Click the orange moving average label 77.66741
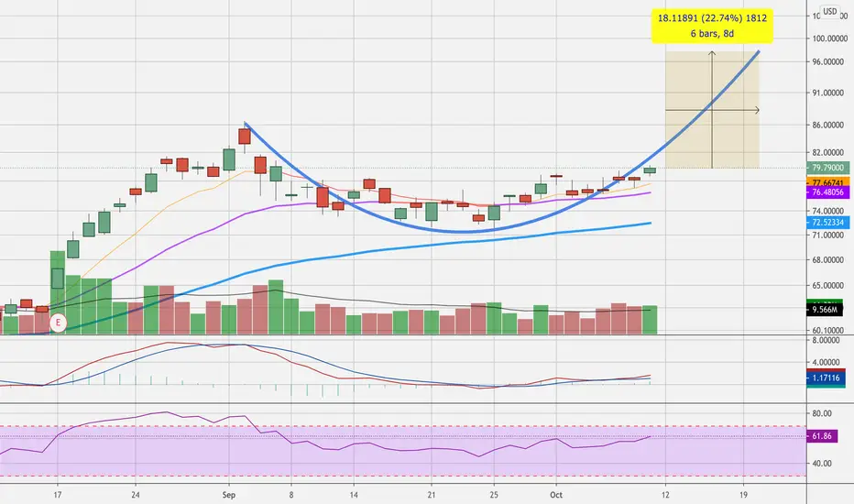The height and width of the screenshot is (504, 854). click(x=827, y=182)
